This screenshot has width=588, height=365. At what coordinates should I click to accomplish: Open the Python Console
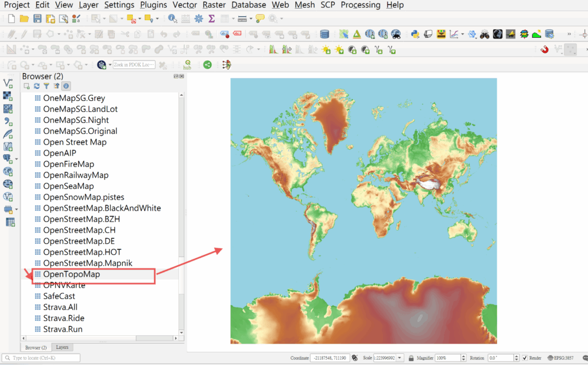tap(415, 34)
